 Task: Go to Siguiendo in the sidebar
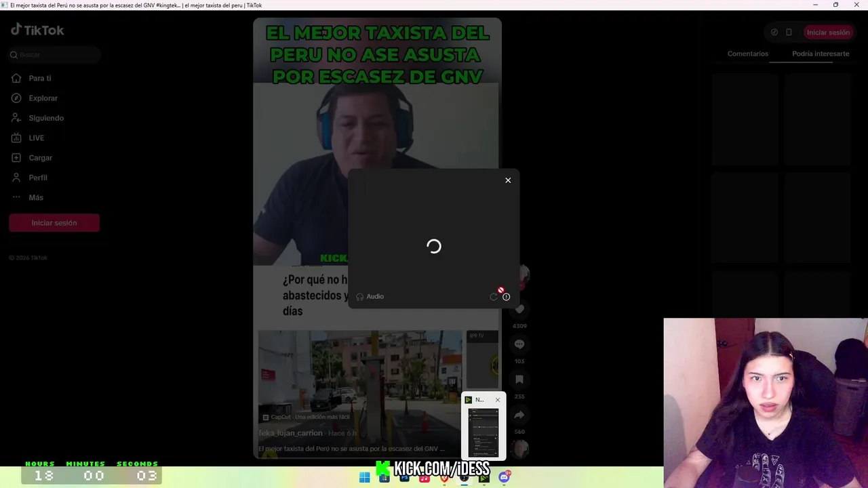37,118
